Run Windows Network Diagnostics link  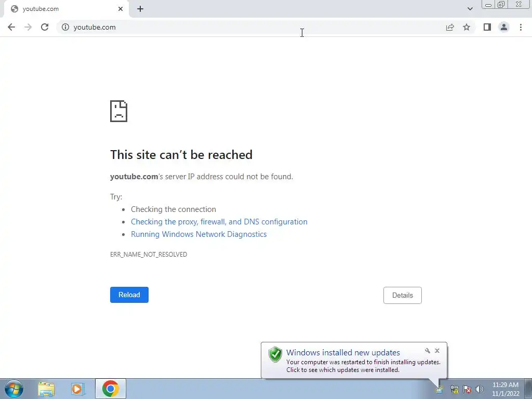[199, 234]
